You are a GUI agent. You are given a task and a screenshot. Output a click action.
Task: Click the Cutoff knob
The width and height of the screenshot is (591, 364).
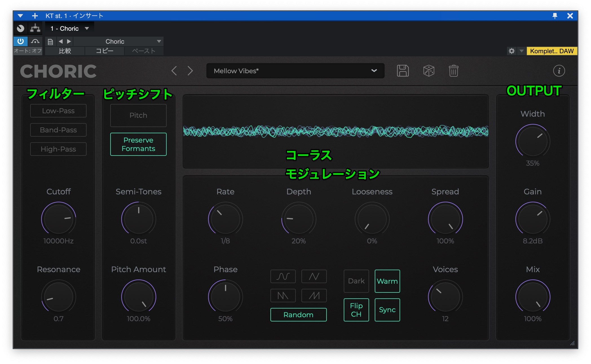(x=59, y=219)
